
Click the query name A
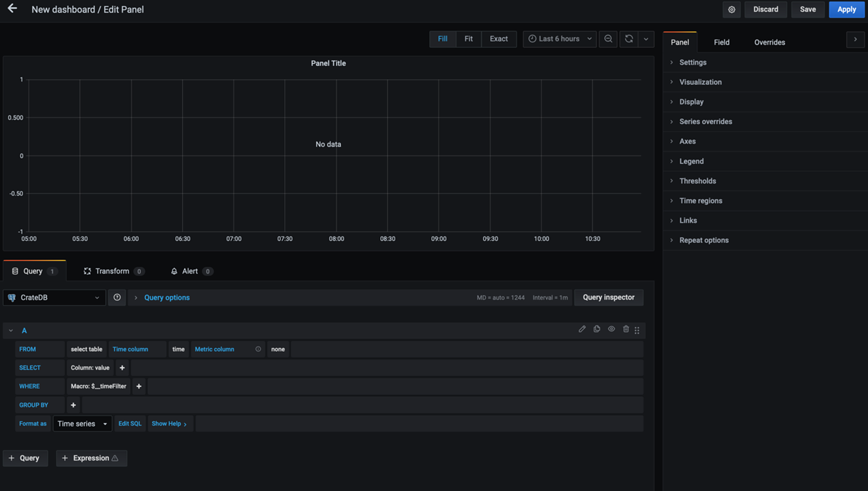pyautogui.click(x=24, y=330)
